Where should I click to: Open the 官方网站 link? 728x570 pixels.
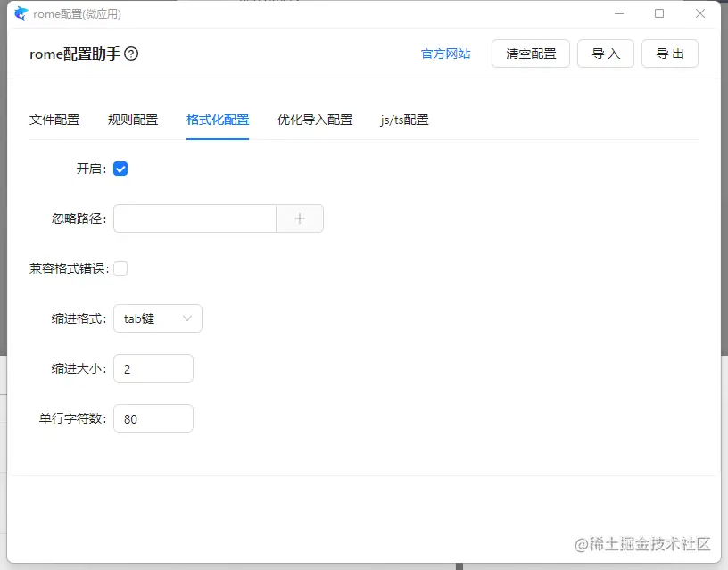pyautogui.click(x=445, y=54)
